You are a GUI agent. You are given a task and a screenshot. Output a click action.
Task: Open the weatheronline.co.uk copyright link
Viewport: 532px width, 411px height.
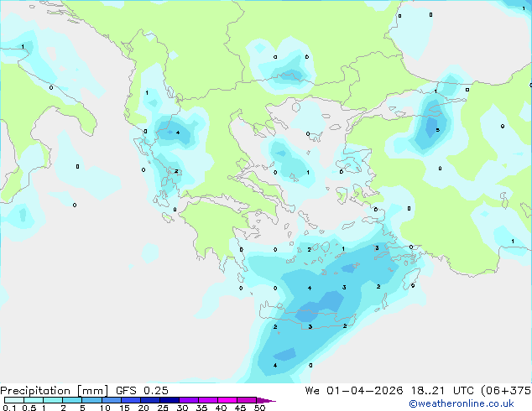[462, 403]
